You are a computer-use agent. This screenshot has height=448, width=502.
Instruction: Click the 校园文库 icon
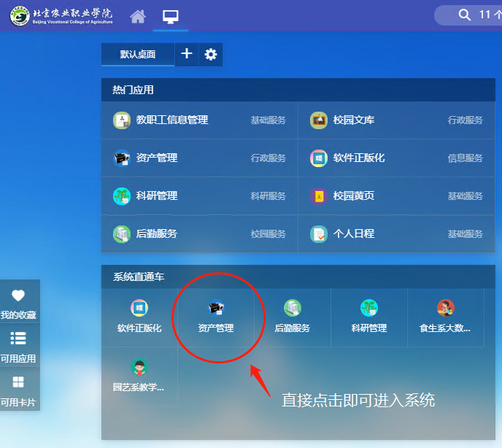[x=319, y=120]
